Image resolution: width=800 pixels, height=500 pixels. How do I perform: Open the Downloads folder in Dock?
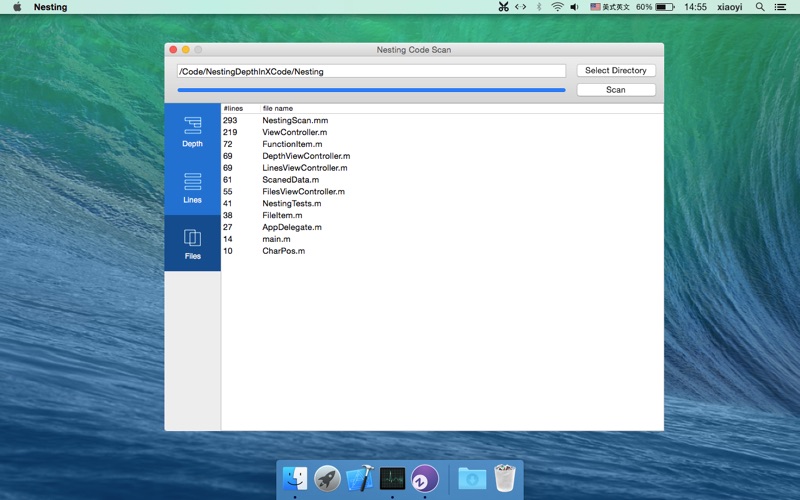tap(472, 479)
